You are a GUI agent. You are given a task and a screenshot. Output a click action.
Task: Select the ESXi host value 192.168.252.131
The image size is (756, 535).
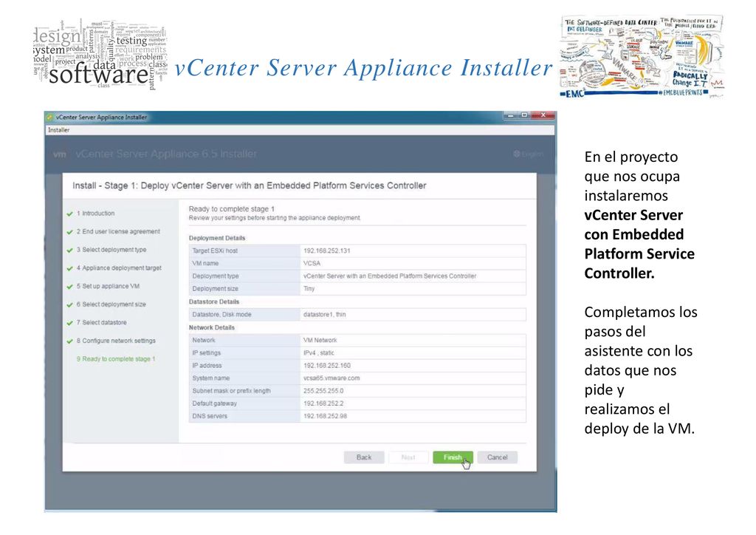pyautogui.click(x=327, y=251)
